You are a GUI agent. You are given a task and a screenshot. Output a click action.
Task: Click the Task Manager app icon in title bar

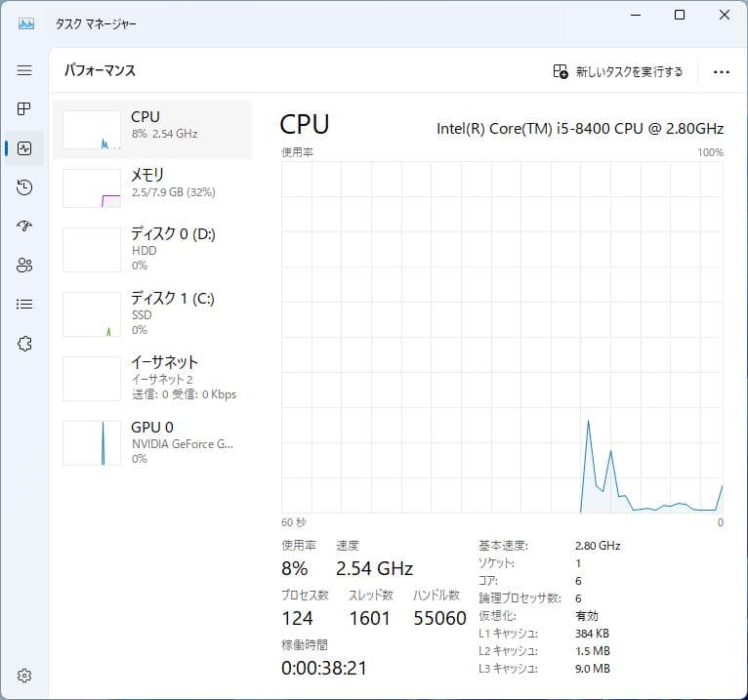click(x=25, y=23)
